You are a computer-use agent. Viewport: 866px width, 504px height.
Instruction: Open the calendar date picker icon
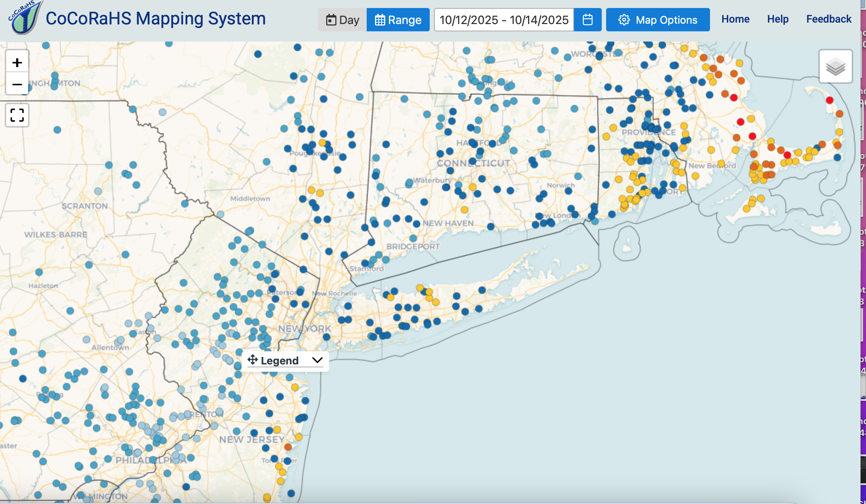[x=588, y=20]
